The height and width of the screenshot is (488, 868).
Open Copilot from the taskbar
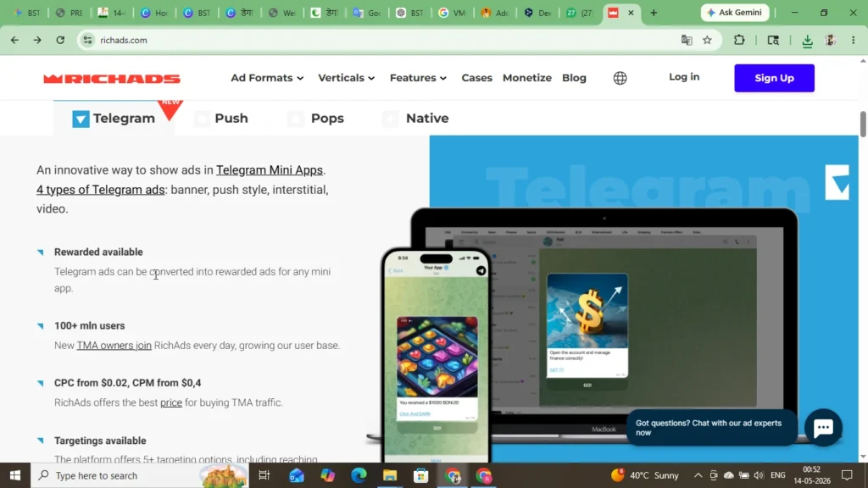[327, 475]
